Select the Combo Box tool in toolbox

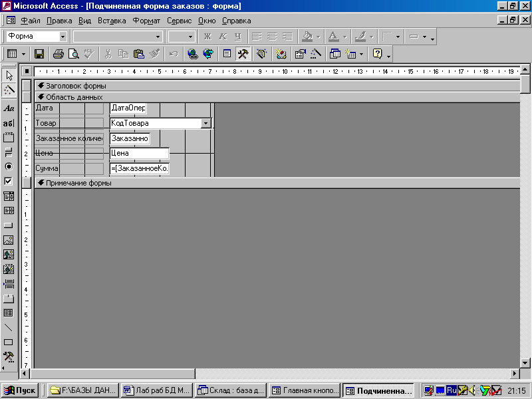pyautogui.click(x=9, y=196)
